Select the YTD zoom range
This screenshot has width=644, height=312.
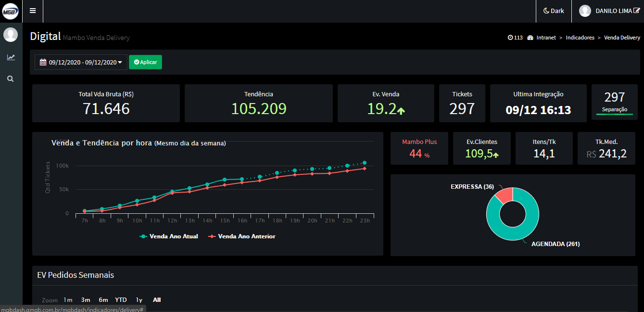pos(121,300)
